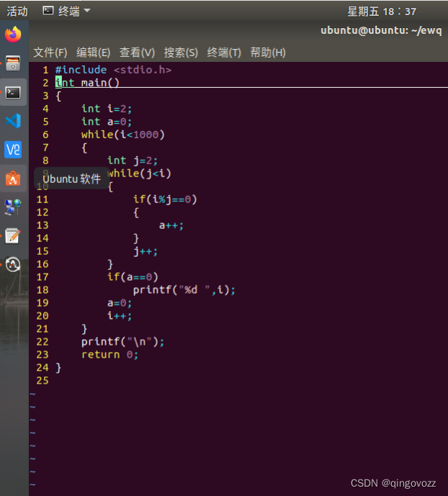Click the 'while(j<i)' line
Image resolution: width=448 pixels, height=496 pixels.
(x=139, y=173)
